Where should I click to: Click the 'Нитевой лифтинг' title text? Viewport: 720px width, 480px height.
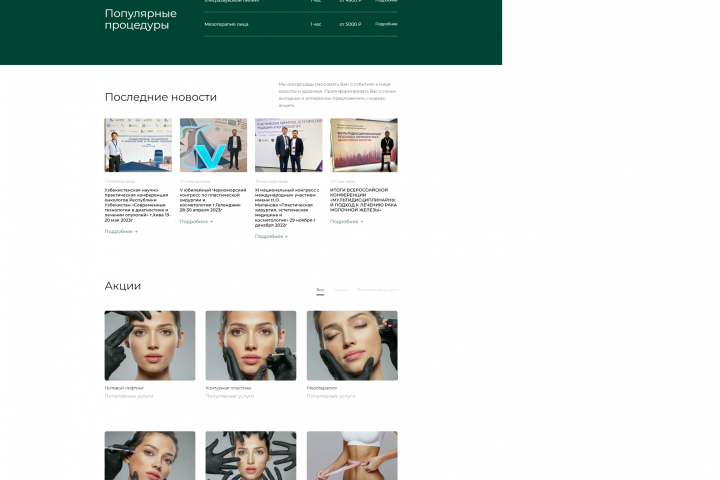[124, 388]
